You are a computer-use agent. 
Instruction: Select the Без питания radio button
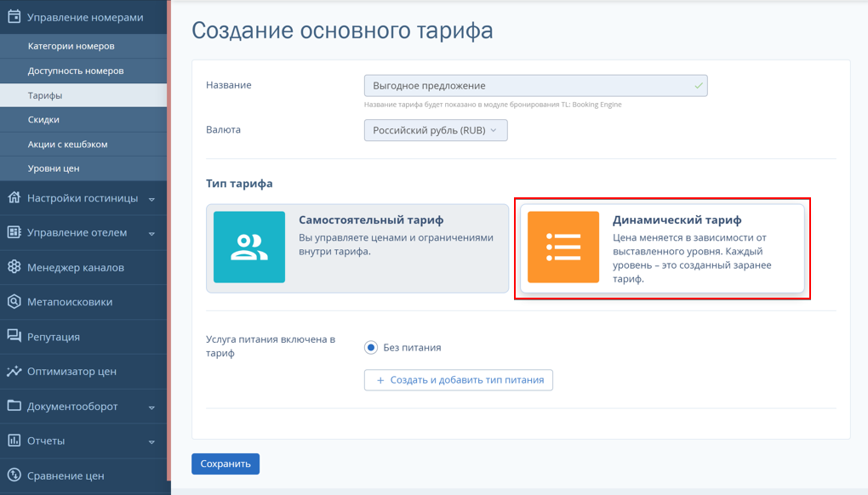coord(371,347)
